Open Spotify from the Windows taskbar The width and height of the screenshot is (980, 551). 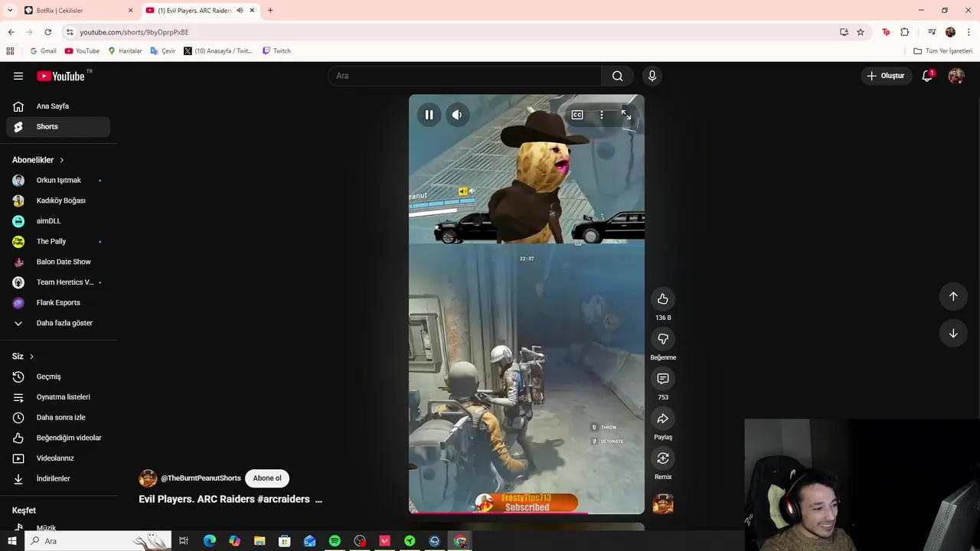click(x=335, y=541)
